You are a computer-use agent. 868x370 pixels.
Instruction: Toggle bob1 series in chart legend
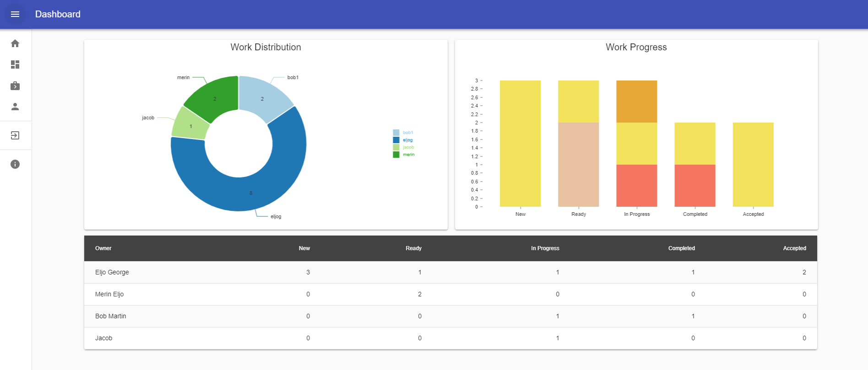pos(403,133)
